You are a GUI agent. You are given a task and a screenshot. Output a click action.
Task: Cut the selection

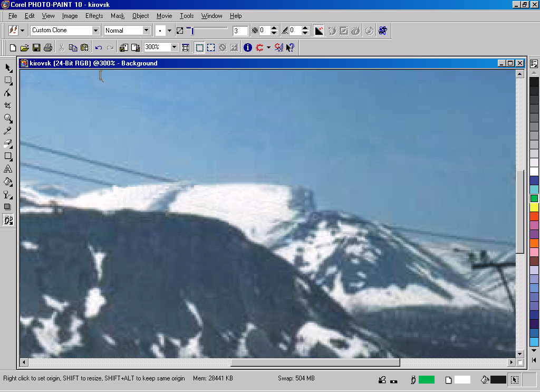(x=62, y=47)
